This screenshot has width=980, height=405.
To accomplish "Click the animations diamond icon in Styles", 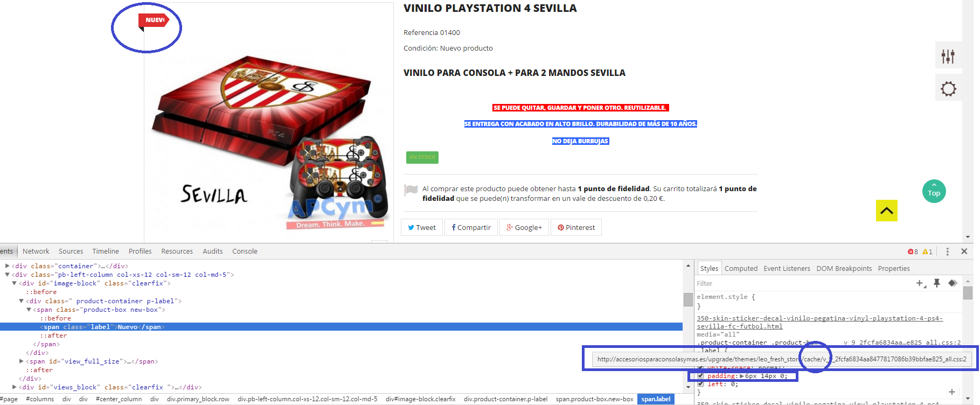I will [953, 283].
